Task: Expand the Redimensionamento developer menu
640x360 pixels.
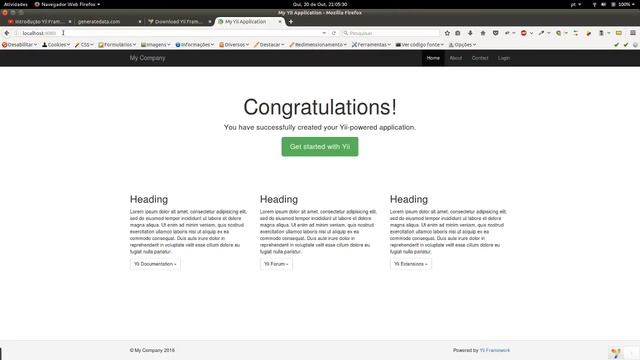Action: 318,44
